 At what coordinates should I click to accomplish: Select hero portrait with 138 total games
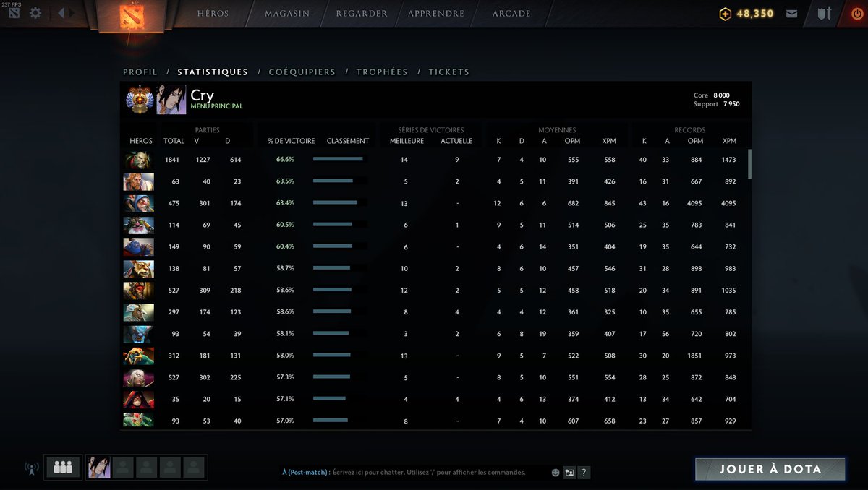[138, 269]
